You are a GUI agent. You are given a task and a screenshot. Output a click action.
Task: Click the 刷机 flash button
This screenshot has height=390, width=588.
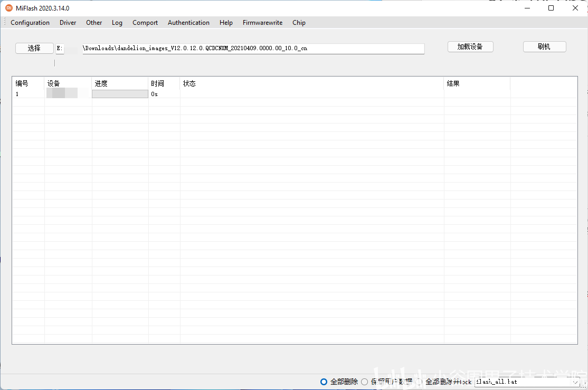545,46
